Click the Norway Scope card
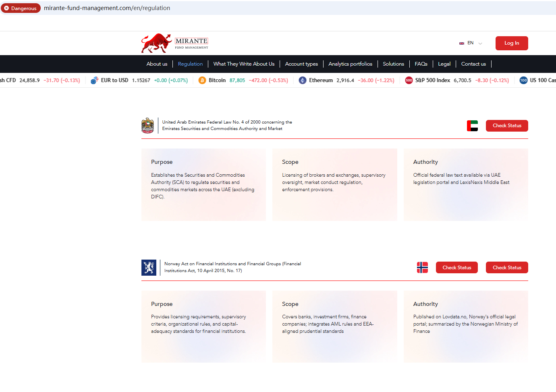The width and height of the screenshot is (556, 392). 335,327
